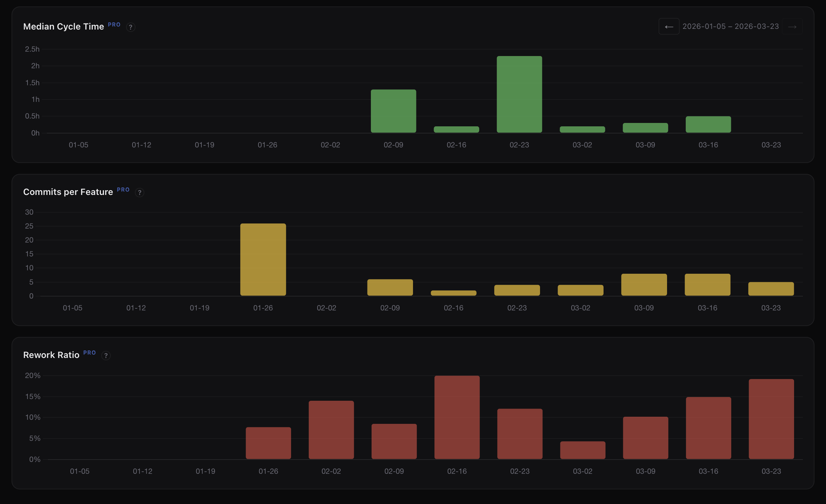Click the PRO badge next to Commits per Feature
The height and width of the screenshot is (504, 826).
pyautogui.click(x=123, y=190)
